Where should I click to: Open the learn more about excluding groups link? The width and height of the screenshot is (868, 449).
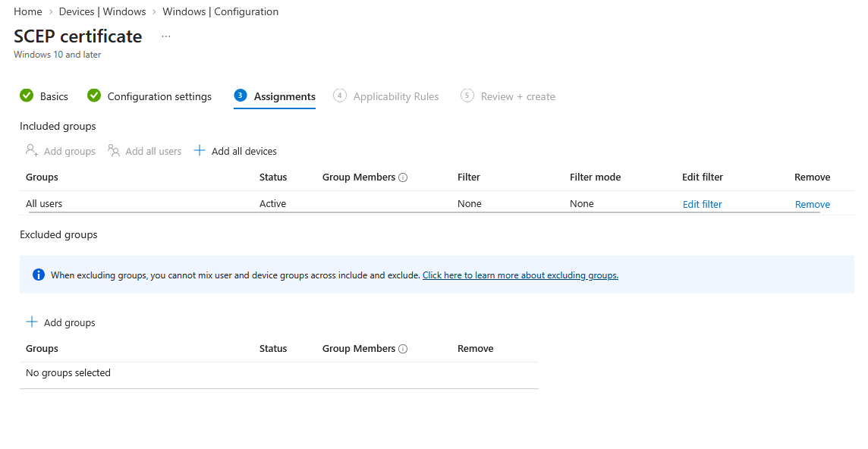coord(520,275)
